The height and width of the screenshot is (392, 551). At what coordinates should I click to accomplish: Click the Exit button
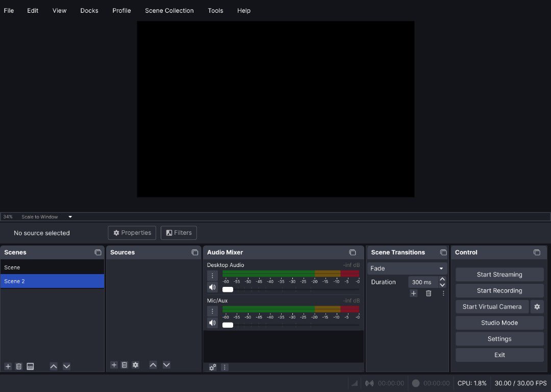(x=499, y=355)
